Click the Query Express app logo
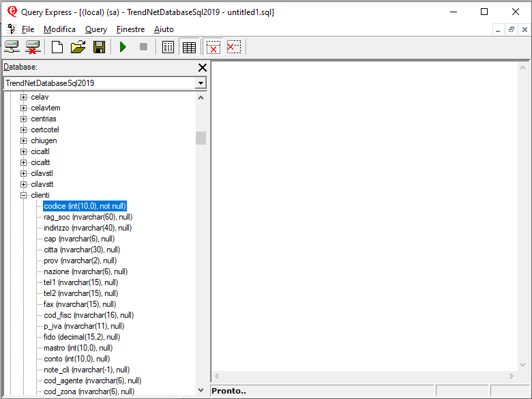This screenshot has width=532, height=399. 12,12
